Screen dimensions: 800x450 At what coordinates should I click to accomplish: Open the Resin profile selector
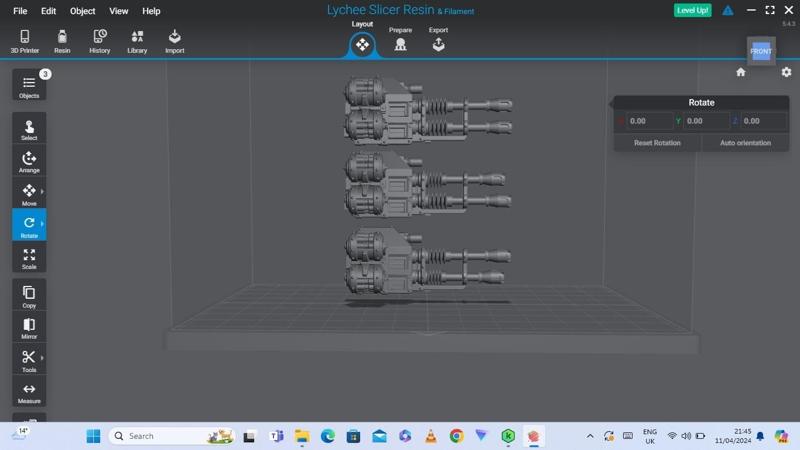pyautogui.click(x=62, y=41)
